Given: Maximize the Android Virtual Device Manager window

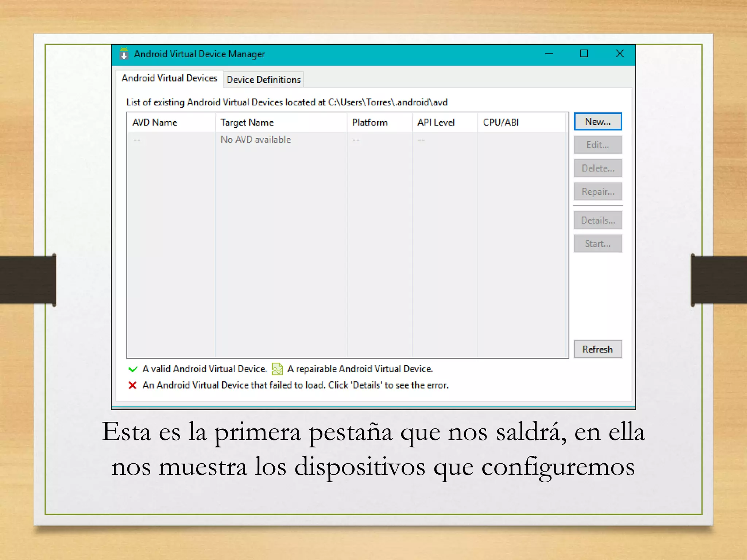Looking at the screenshot, I should [x=584, y=54].
